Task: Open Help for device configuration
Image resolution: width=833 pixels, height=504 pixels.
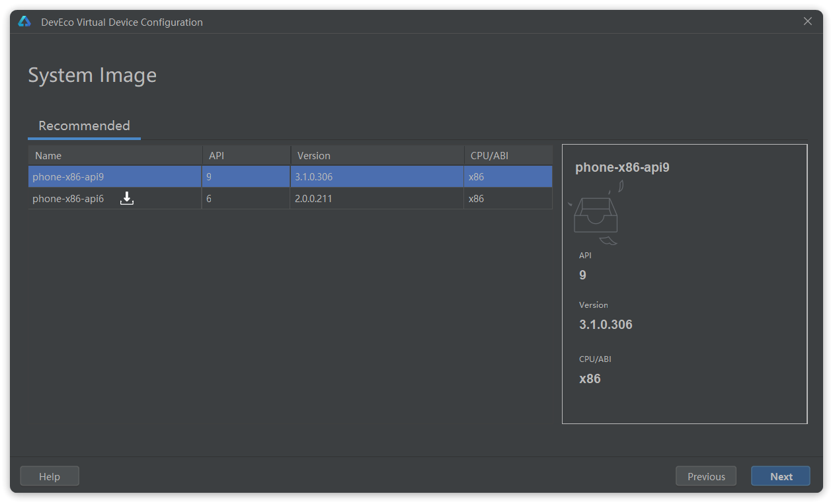Action: pos(50,476)
